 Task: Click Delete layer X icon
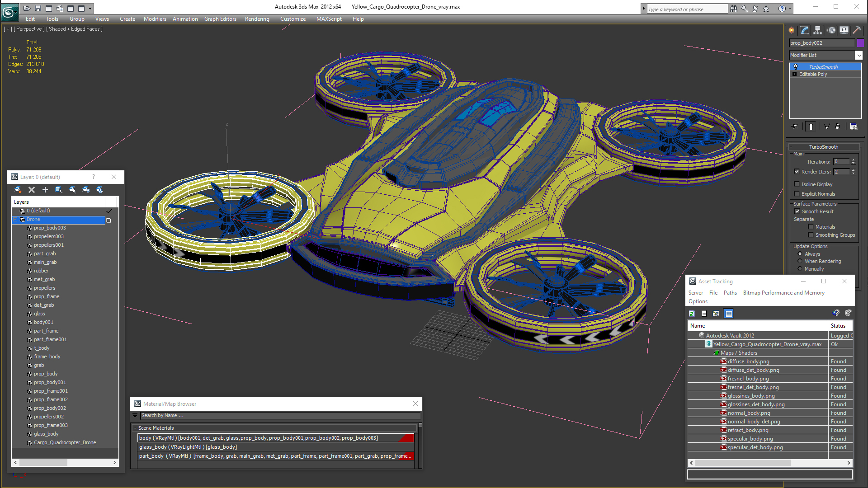click(32, 190)
